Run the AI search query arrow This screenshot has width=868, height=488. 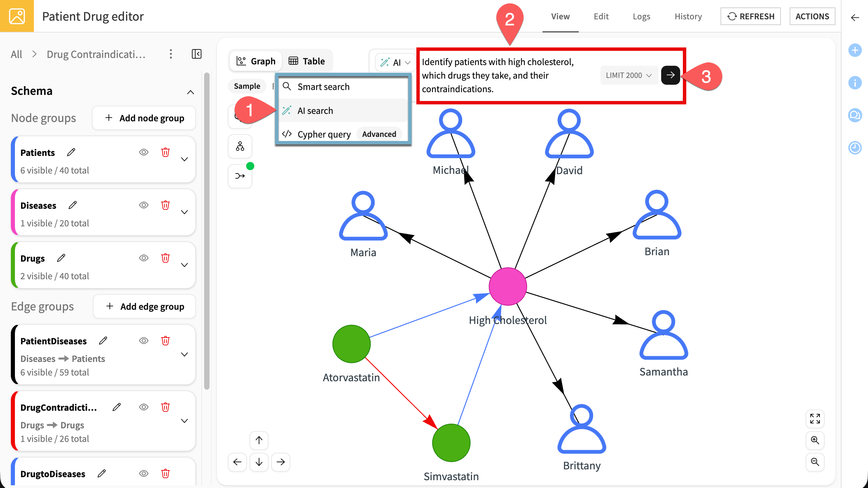[x=670, y=75]
